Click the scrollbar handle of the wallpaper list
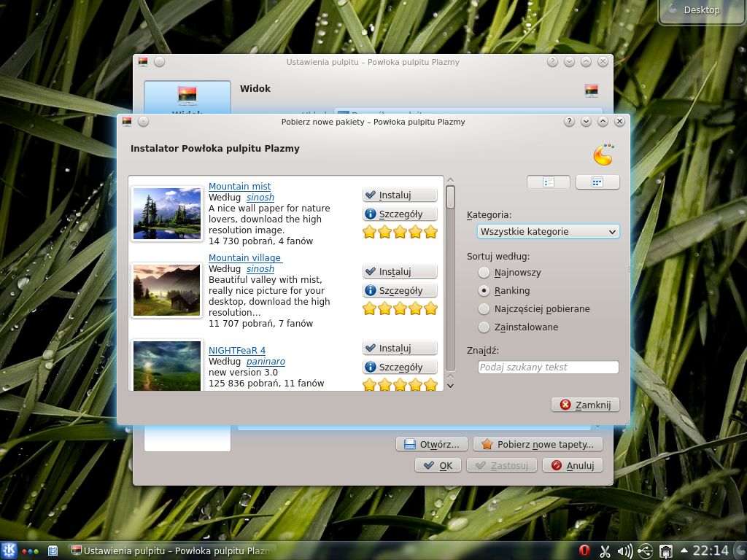This screenshot has width=747, height=560. tap(450, 197)
